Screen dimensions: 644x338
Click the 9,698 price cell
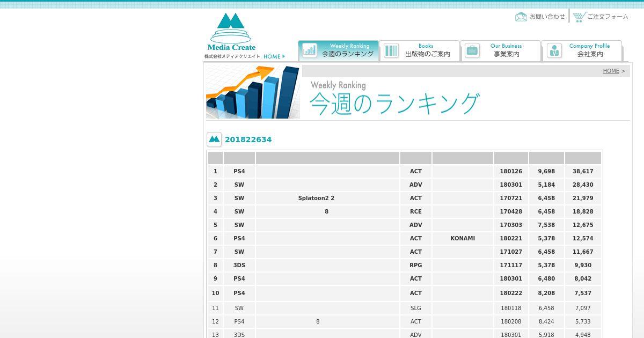click(x=546, y=171)
